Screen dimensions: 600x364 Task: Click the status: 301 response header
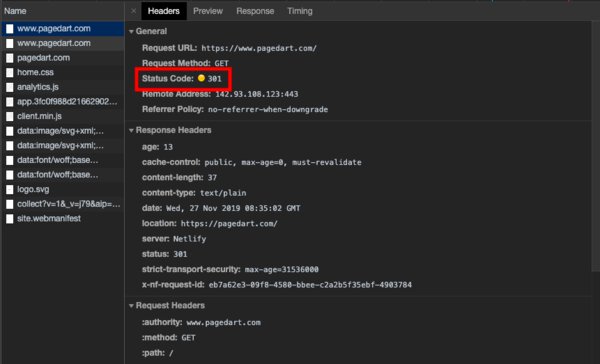[x=165, y=254]
